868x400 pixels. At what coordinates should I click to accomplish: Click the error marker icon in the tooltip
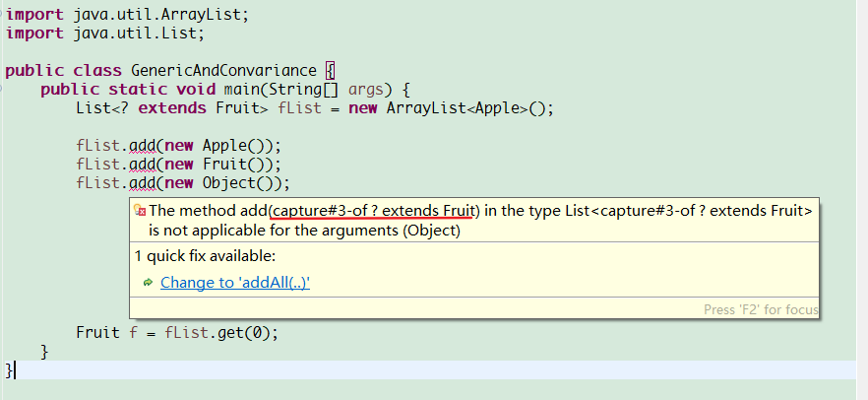[140, 211]
